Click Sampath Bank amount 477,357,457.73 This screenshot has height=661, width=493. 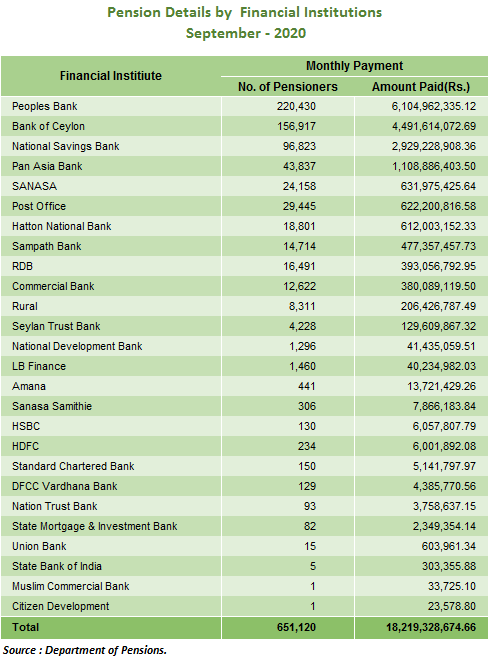pyautogui.click(x=438, y=246)
